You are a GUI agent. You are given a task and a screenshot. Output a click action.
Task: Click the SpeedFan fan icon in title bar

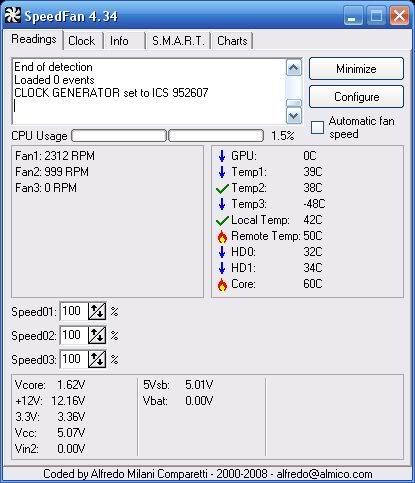click(12, 16)
